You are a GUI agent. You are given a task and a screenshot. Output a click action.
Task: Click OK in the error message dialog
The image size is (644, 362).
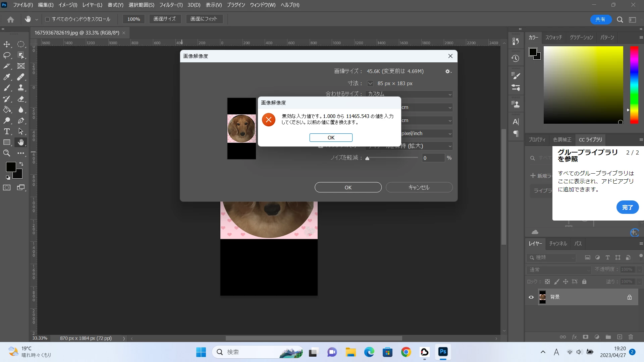pos(331,138)
